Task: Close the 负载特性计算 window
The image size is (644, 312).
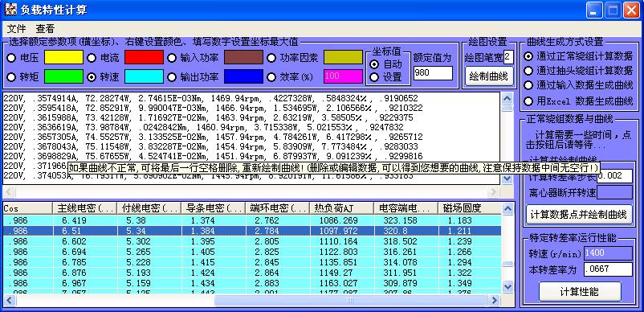Action: pos(632,10)
